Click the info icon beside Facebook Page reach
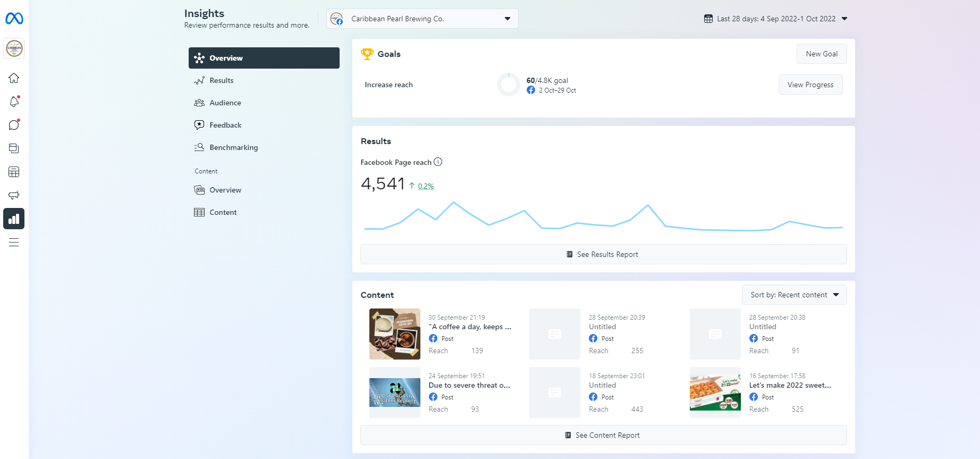Screen dimensions: 980x459 tap(438, 162)
